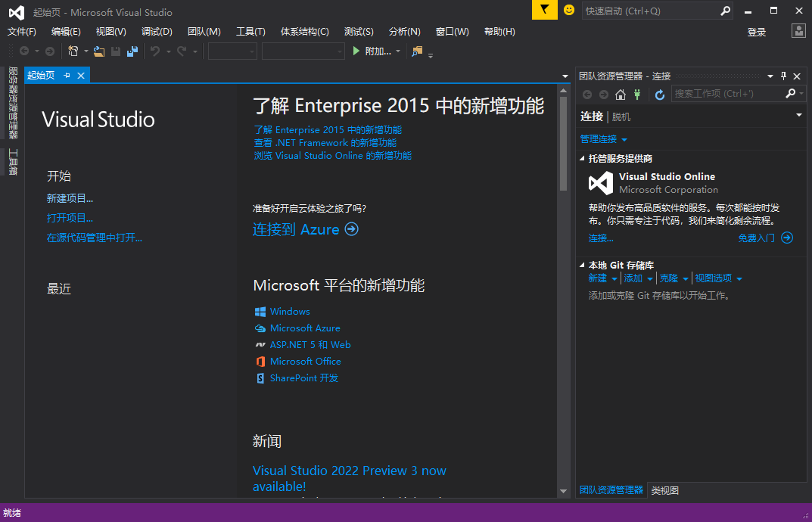Click the start page scroll down arrow
The height and width of the screenshot is (522, 812).
[564, 491]
